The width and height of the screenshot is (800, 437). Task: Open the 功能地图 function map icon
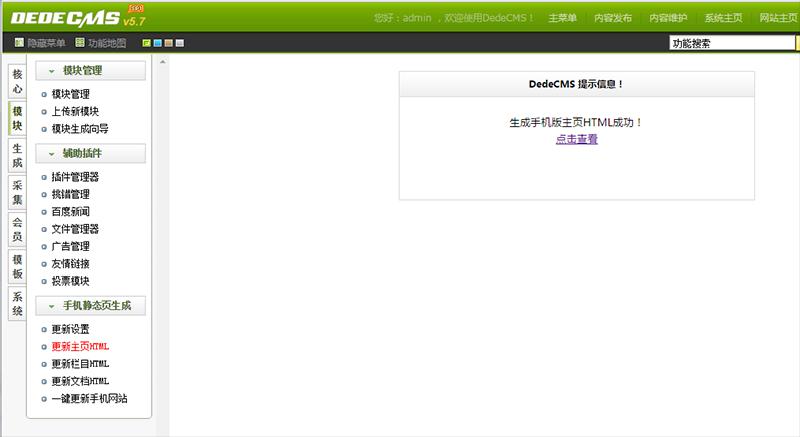80,43
